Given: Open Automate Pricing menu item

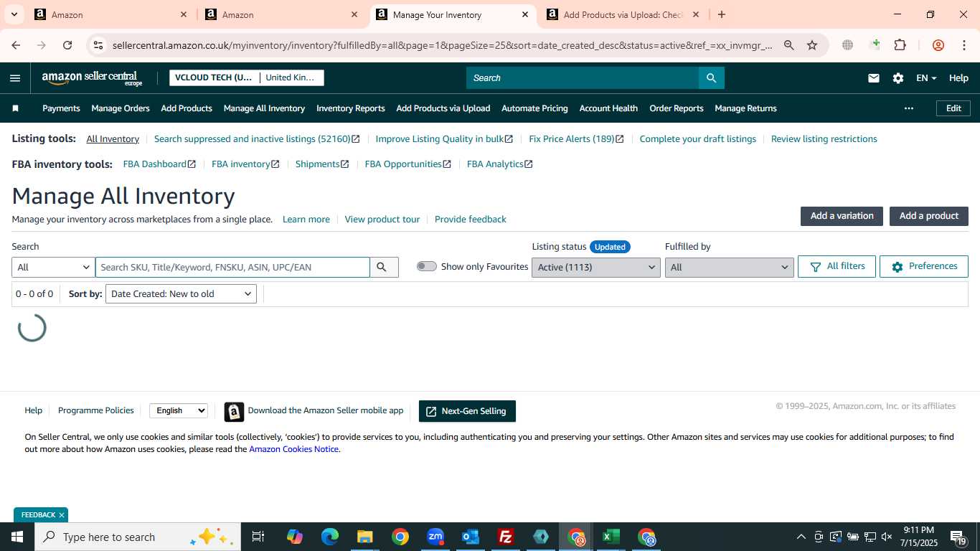Looking at the screenshot, I should pyautogui.click(x=534, y=108).
